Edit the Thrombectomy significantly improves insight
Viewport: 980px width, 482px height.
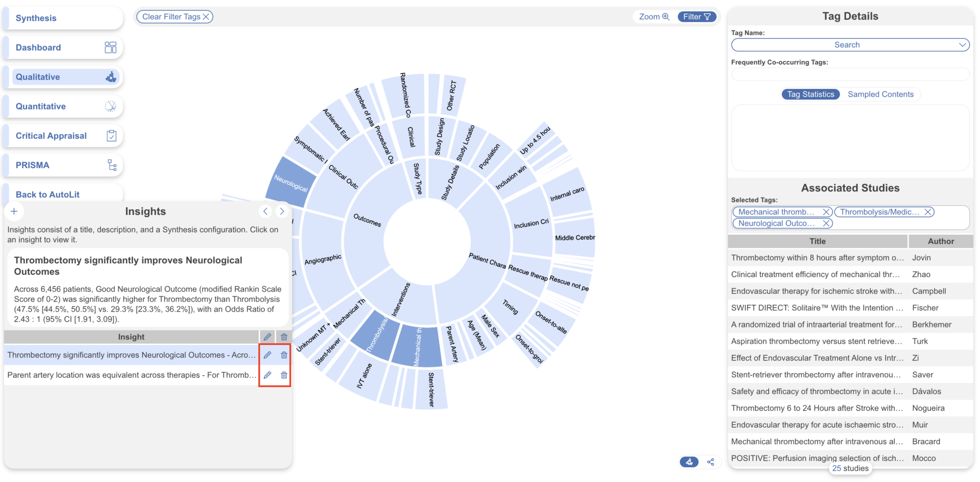267,355
